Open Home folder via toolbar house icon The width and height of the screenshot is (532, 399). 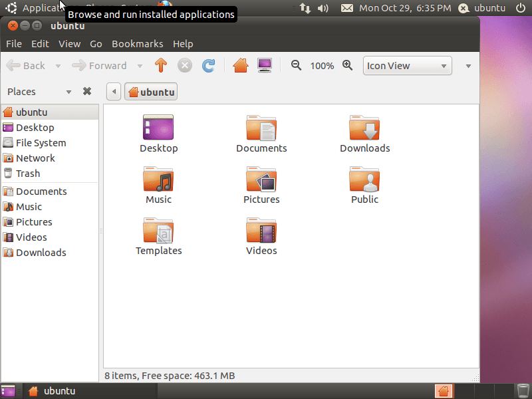pos(241,65)
